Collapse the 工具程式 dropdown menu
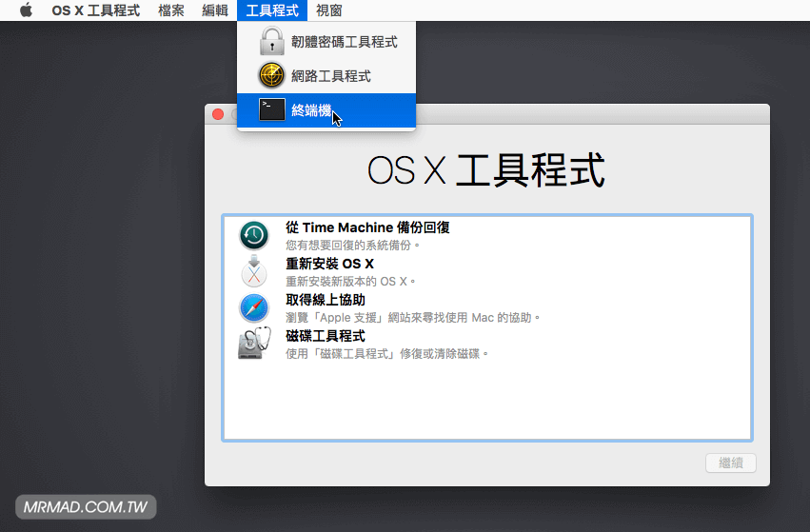The width and height of the screenshot is (810, 532). coord(271,10)
